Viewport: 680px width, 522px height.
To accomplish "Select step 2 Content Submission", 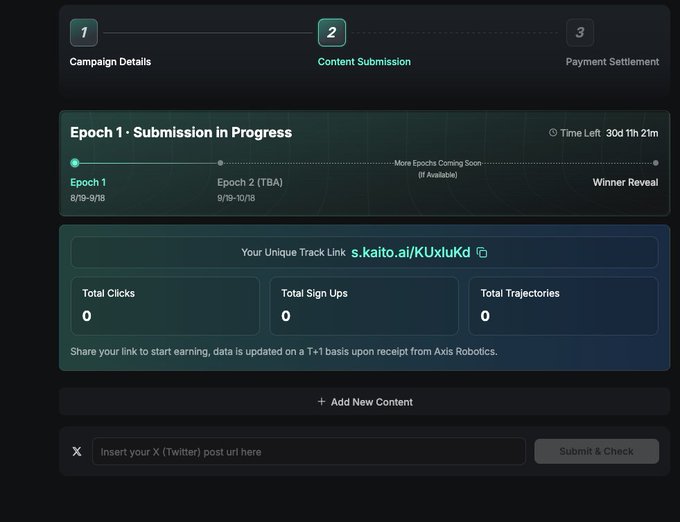I will point(332,33).
